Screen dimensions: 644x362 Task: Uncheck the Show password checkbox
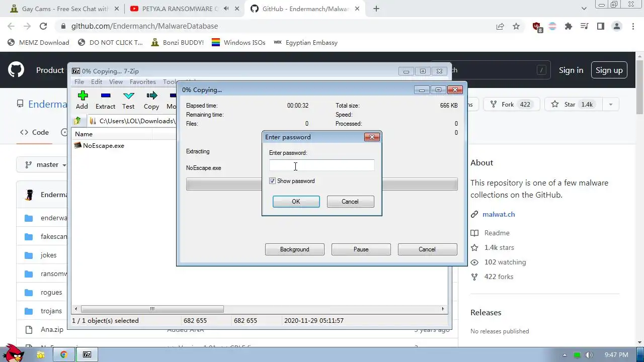click(272, 181)
